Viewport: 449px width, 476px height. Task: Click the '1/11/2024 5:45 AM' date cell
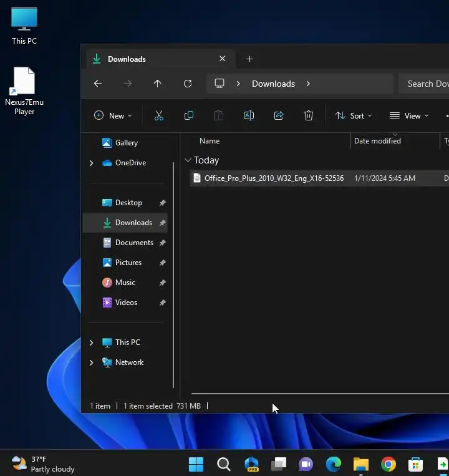[x=385, y=178]
